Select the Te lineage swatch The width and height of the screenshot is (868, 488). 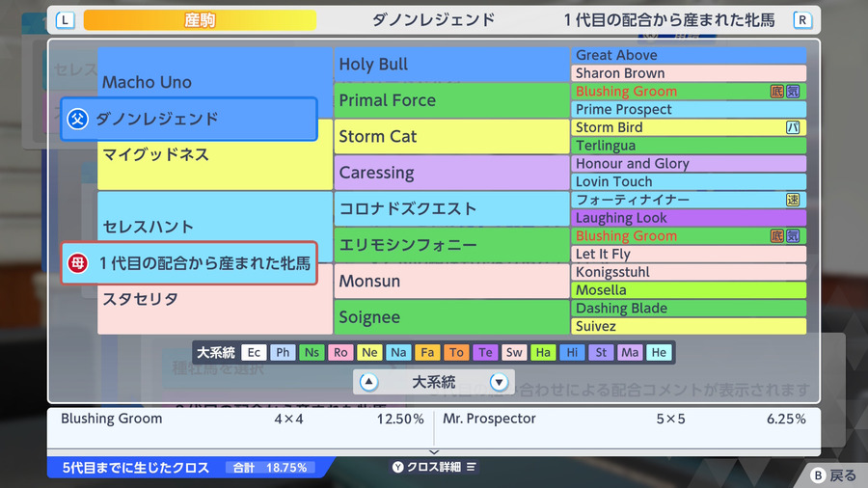485,352
